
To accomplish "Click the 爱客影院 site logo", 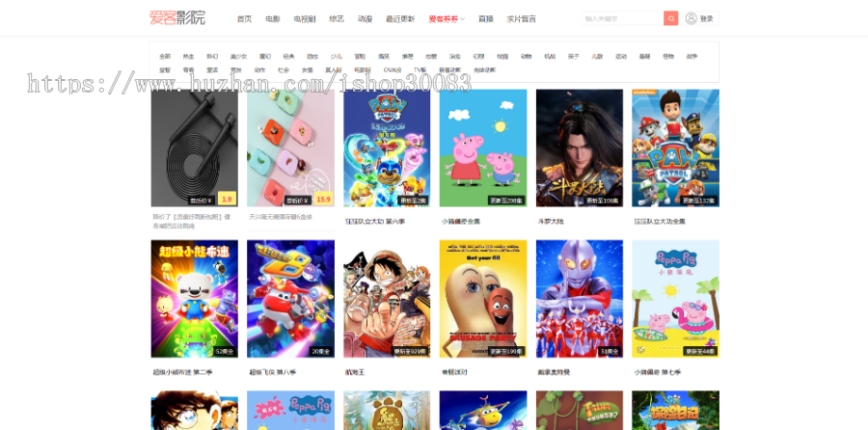I will point(177,17).
